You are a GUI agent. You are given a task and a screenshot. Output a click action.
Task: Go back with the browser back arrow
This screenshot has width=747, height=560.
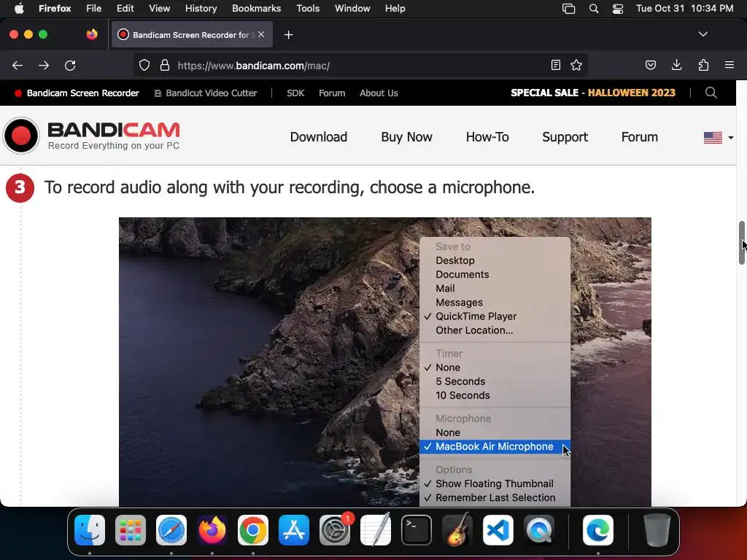point(18,65)
